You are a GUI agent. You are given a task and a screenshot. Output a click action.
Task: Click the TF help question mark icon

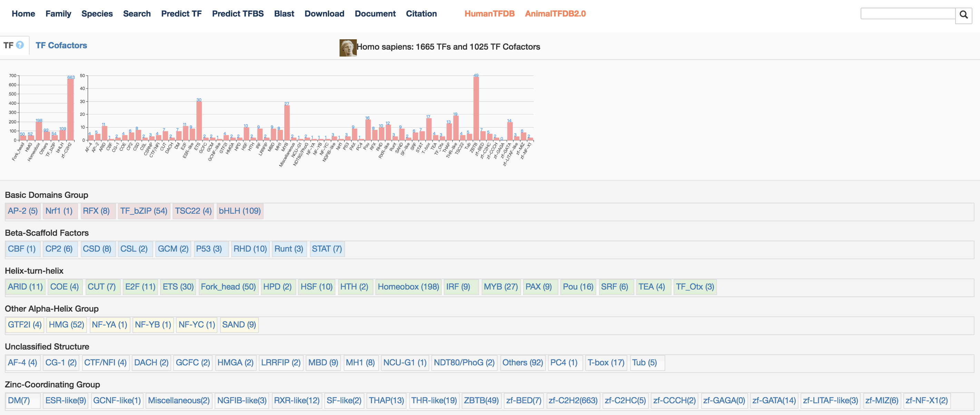tap(20, 45)
